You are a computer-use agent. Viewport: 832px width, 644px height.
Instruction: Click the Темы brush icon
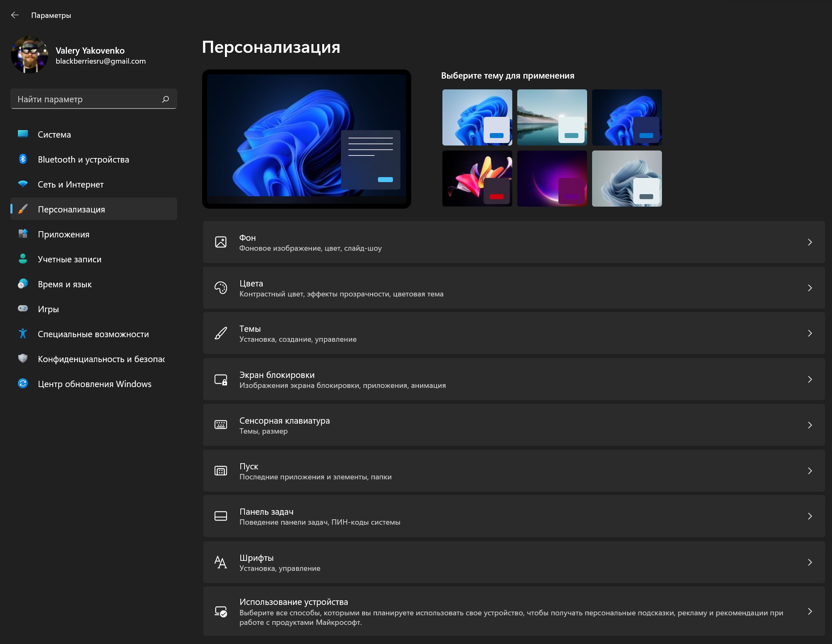[x=221, y=333]
